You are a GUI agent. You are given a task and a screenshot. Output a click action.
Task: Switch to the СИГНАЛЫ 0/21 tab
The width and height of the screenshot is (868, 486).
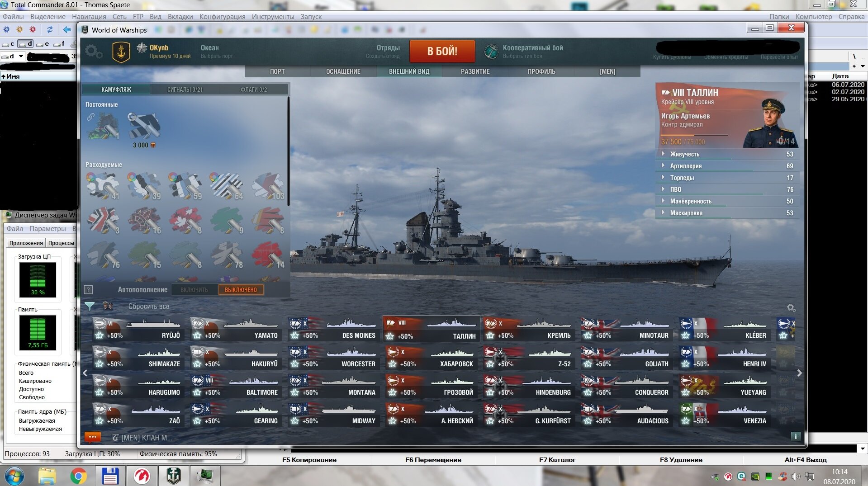click(185, 90)
